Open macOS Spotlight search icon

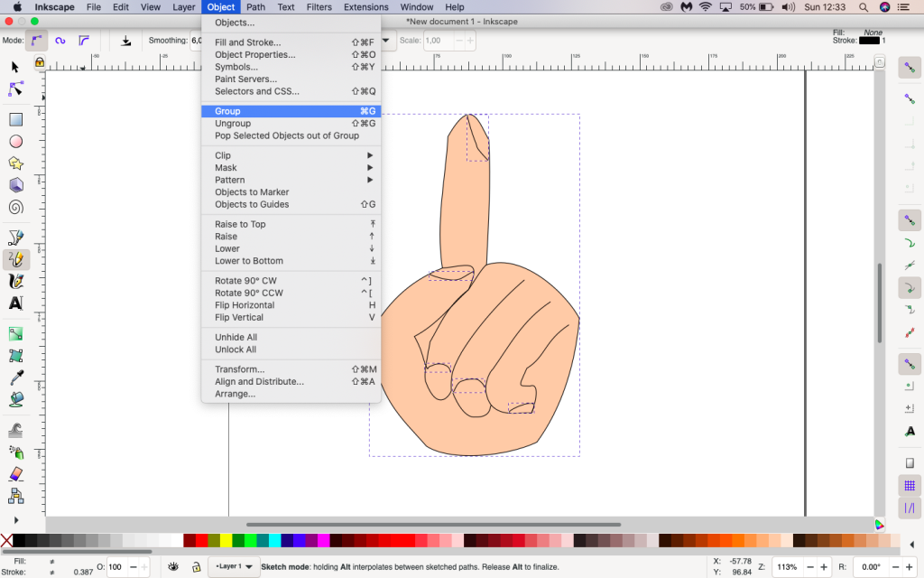(864, 7)
